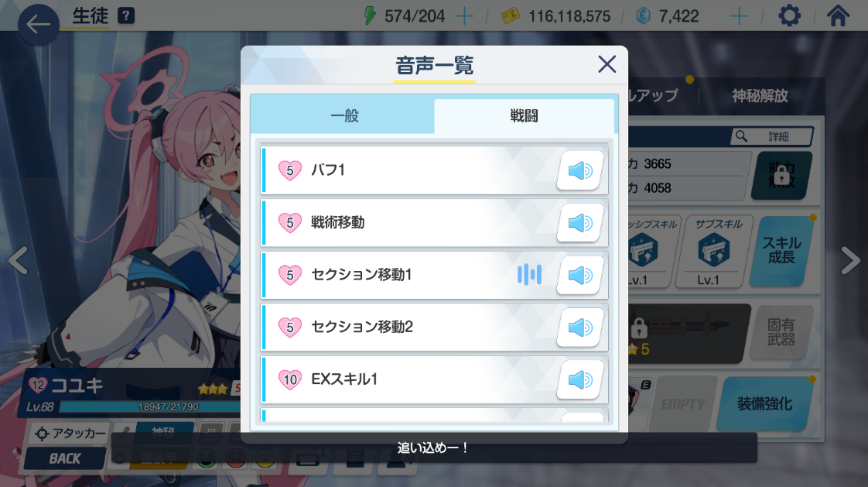Play the 戦術移動 voice clip

tap(579, 223)
